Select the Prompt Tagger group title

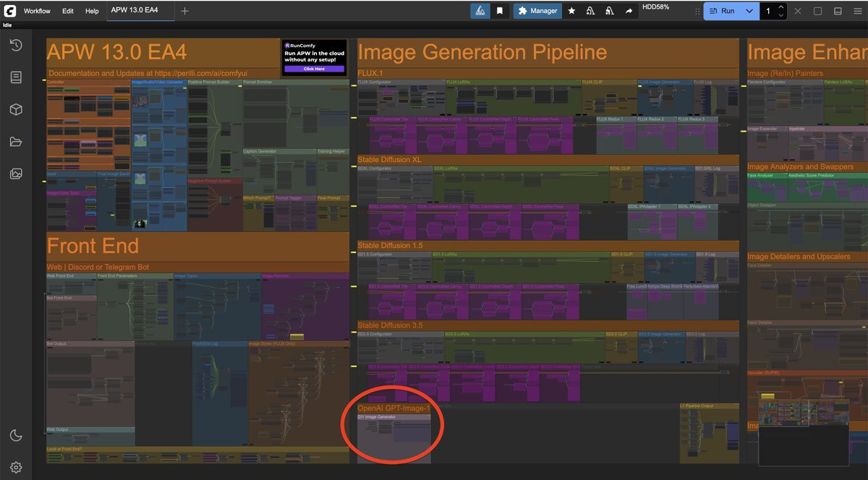pyautogui.click(x=289, y=198)
